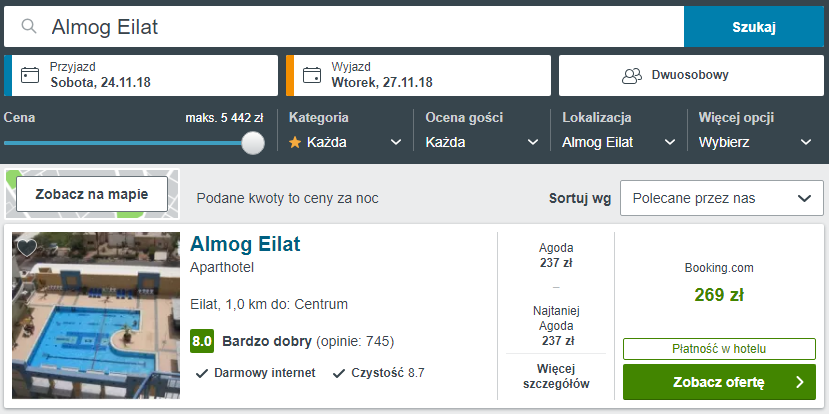The width and height of the screenshot is (829, 414).
Task: Expand the Kategoria filter dropdown
Action: 345,142
